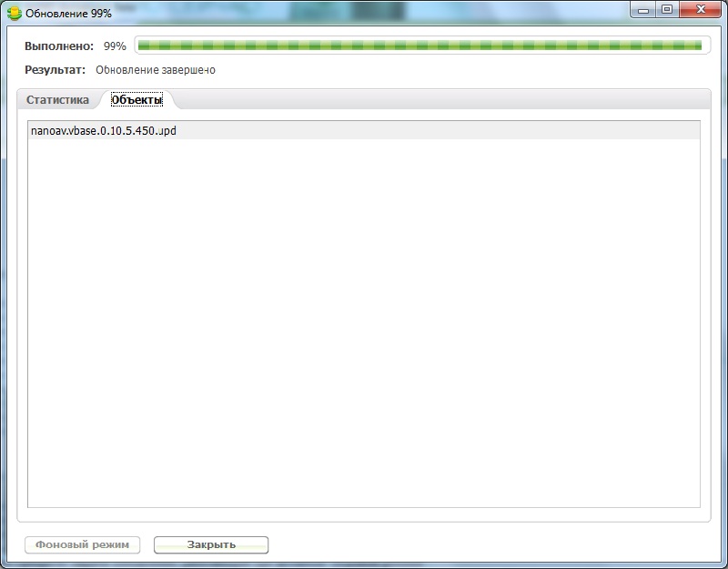This screenshot has width=728, height=569.
Task: Click blank space right of Обновление завершено
Action: point(455,70)
